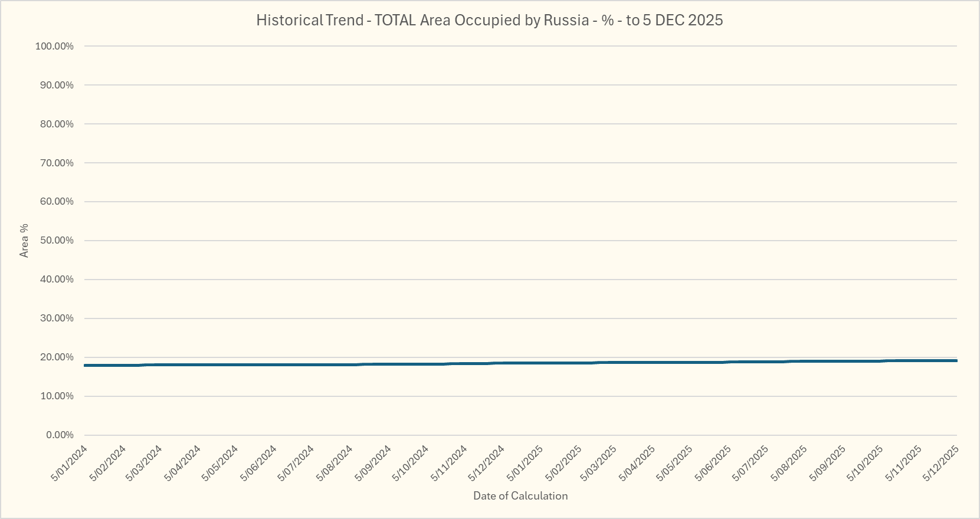Click the 100.00% y-axis label
The height and width of the screenshot is (519, 980).
[x=54, y=46]
